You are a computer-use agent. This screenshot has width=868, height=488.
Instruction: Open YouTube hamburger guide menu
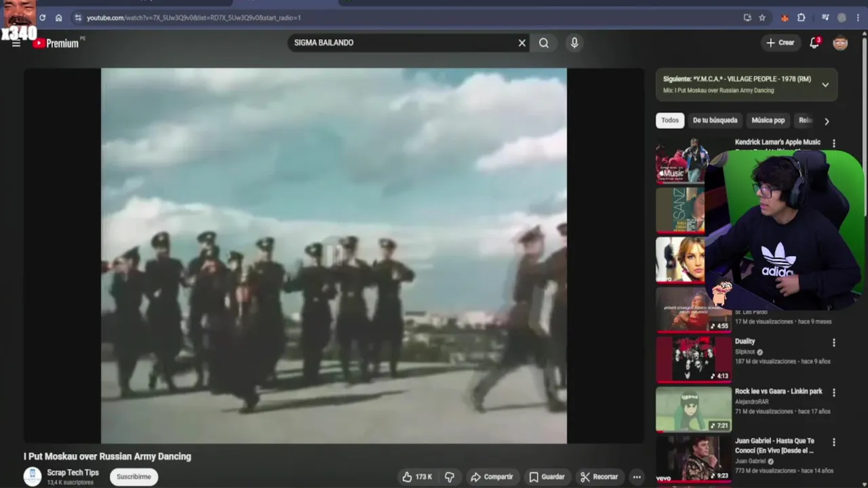point(16,44)
